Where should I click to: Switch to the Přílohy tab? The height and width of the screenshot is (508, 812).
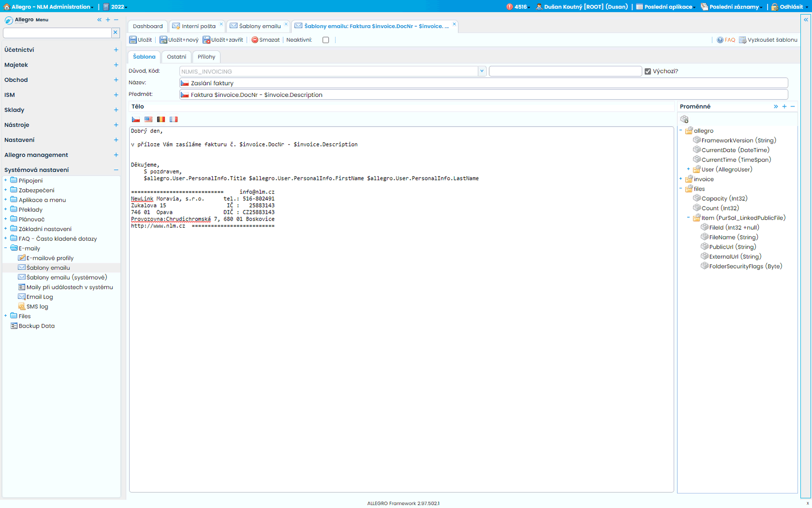[x=206, y=57]
